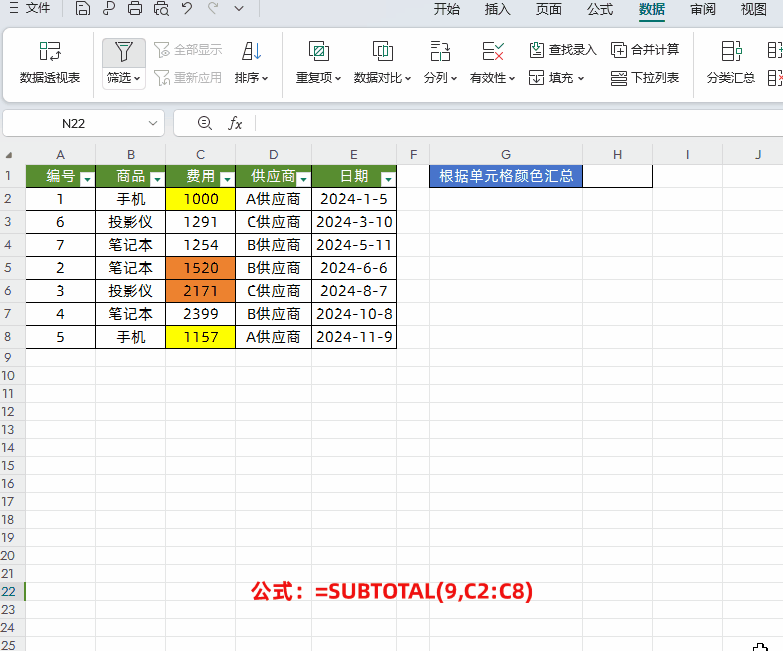Image resolution: width=783 pixels, height=651 pixels.
Task: Open the 编号 column filter arrow
Action: (x=87, y=179)
